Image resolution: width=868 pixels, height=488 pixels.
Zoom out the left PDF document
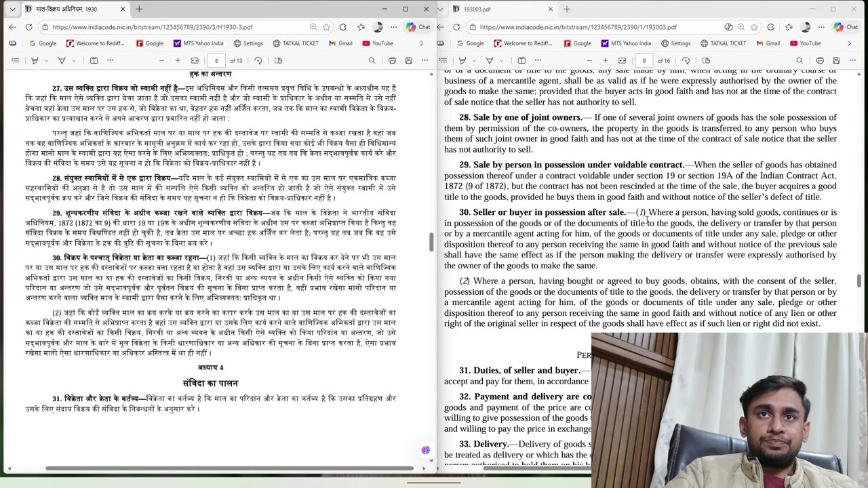pyautogui.click(x=161, y=60)
